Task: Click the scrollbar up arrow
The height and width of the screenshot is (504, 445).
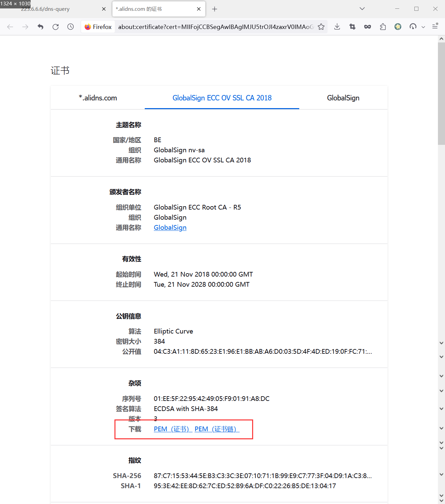Action: (441, 39)
